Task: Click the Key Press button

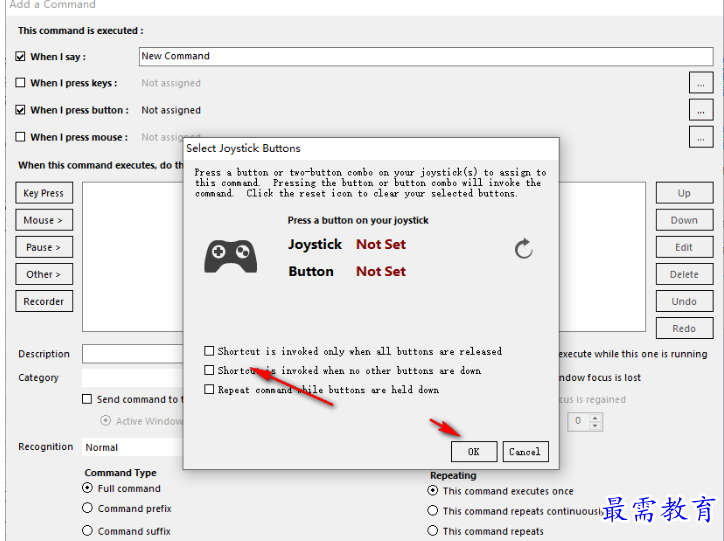Action: click(44, 193)
